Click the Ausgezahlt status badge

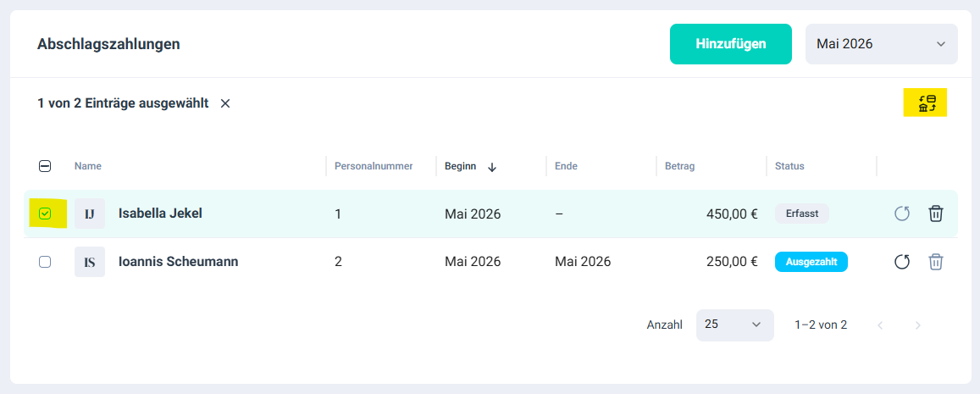(x=811, y=262)
